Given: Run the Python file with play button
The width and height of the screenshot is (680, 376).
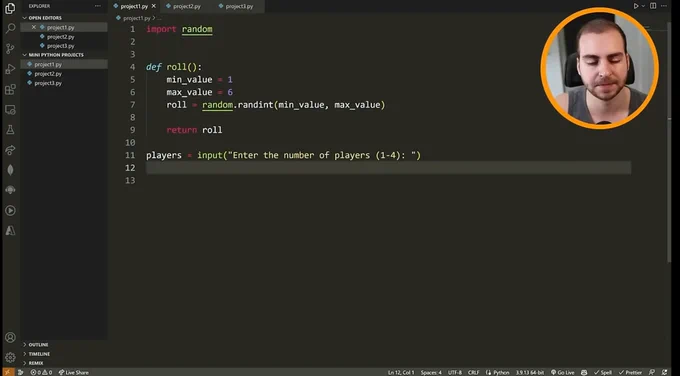Looking at the screenshot, I should (636, 6).
